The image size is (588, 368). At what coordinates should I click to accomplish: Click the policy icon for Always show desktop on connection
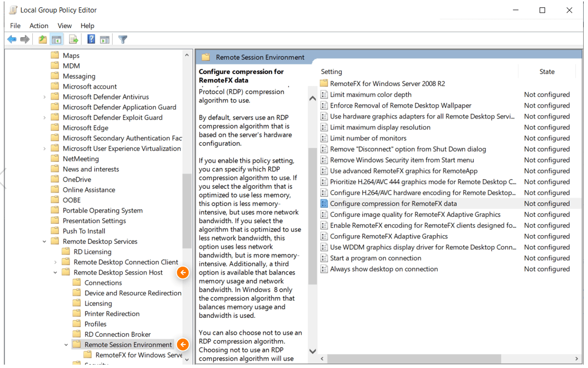coord(324,269)
